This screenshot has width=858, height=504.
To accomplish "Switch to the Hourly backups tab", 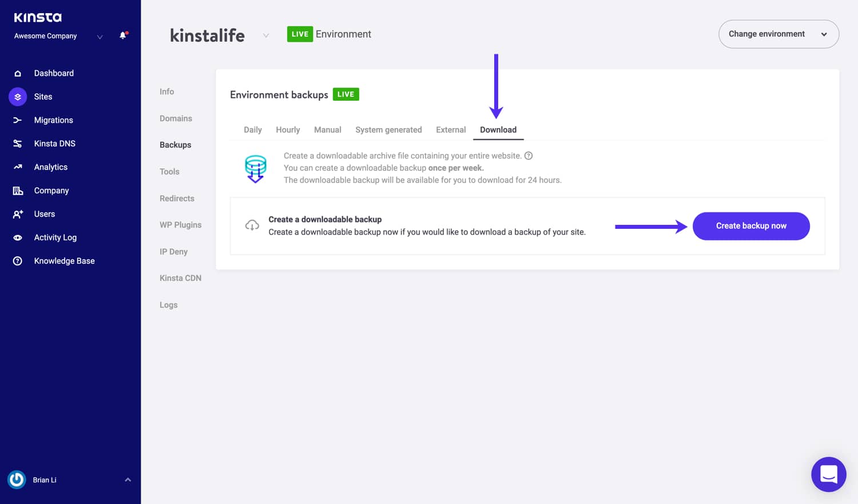I will tap(288, 129).
